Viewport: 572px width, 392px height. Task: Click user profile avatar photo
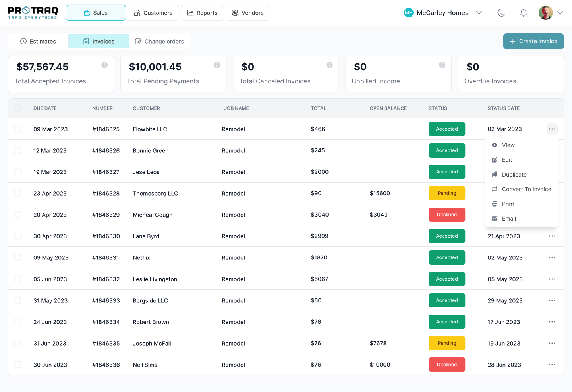(545, 13)
